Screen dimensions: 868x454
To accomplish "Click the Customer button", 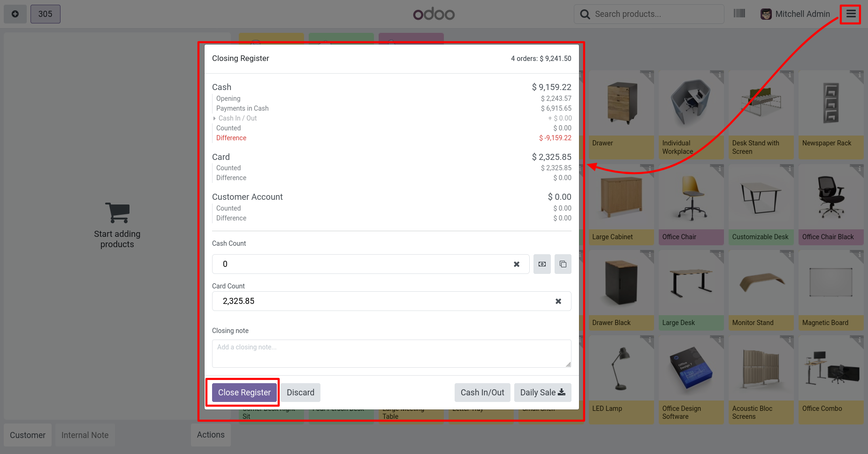I will point(28,435).
